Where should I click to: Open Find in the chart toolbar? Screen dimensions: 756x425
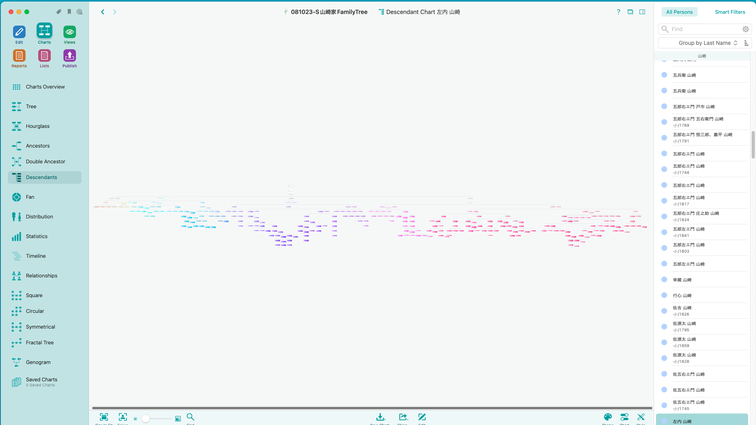tap(190, 418)
